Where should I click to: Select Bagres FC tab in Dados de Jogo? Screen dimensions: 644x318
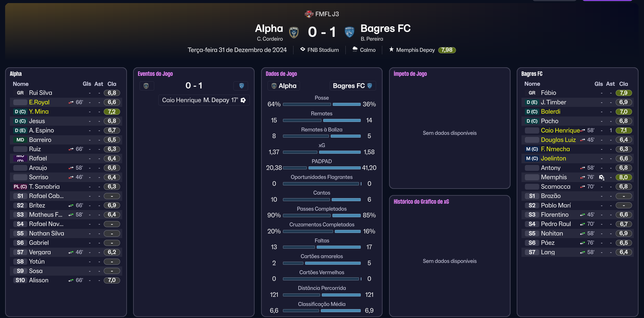352,86
